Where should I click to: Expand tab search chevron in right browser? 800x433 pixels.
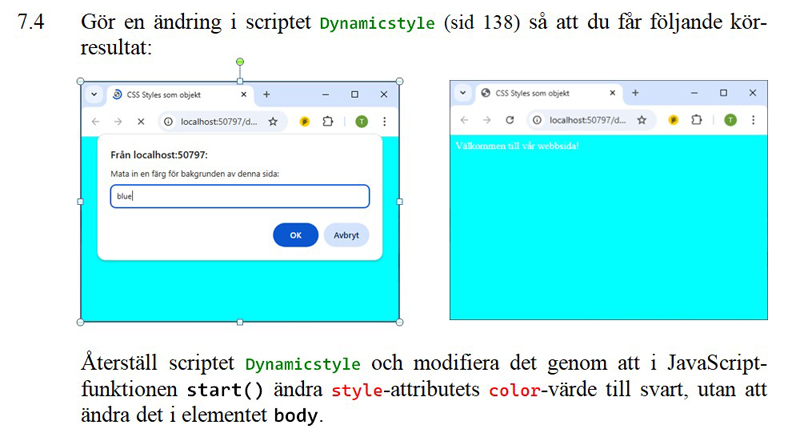point(463,93)
